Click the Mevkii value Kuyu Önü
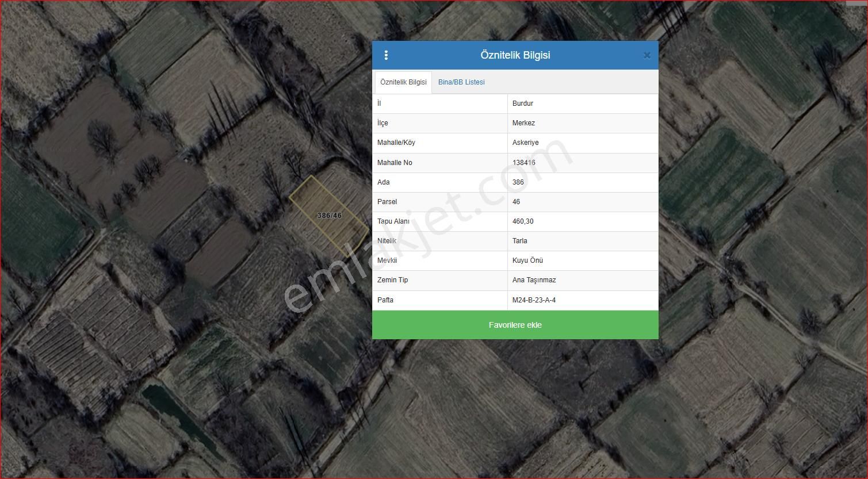This screenshot has height=479, width=868. [x=527, y=260]
